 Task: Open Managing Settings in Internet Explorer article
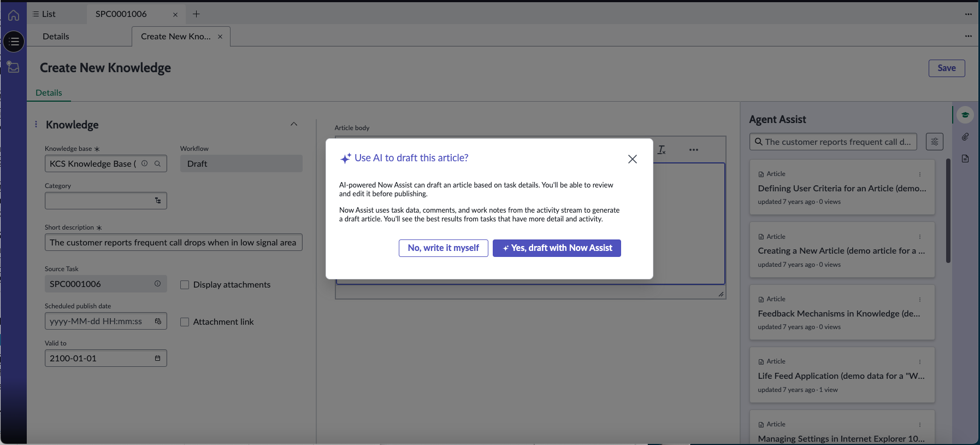coord(841,439)
